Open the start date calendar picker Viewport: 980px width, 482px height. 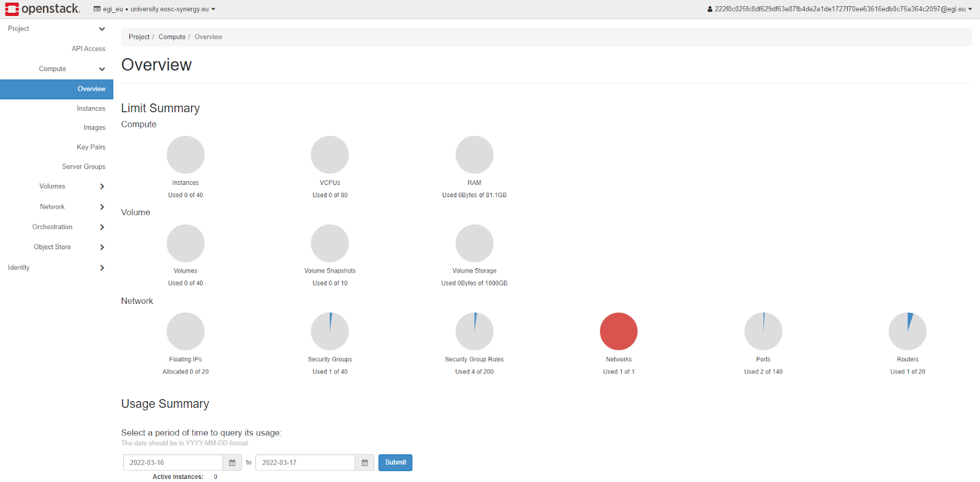pyautogui.click(x=232, y=462)
